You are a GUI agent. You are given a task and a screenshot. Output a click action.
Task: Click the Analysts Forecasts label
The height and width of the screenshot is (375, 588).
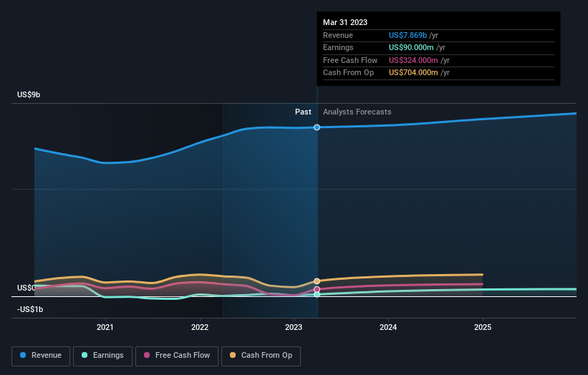(357, 112)
